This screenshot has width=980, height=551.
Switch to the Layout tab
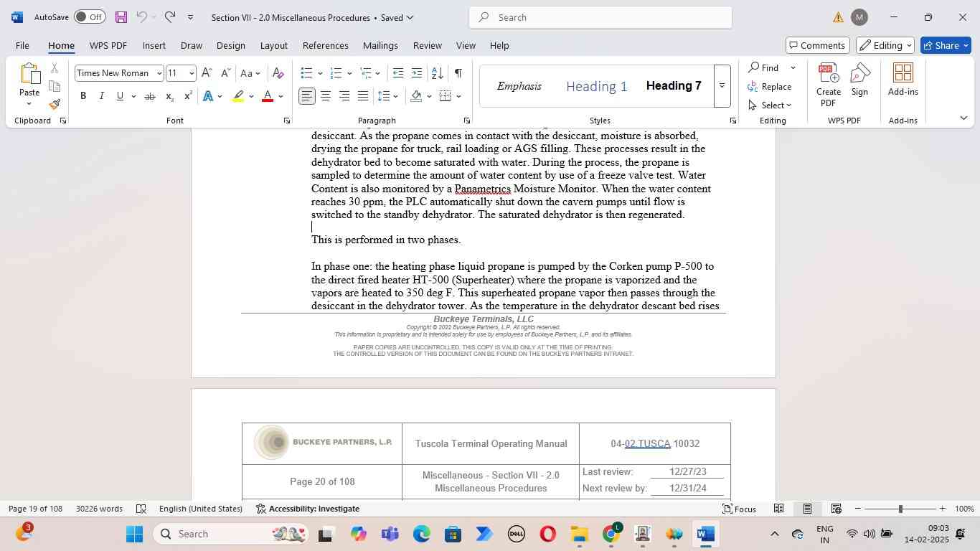(273, 45)
